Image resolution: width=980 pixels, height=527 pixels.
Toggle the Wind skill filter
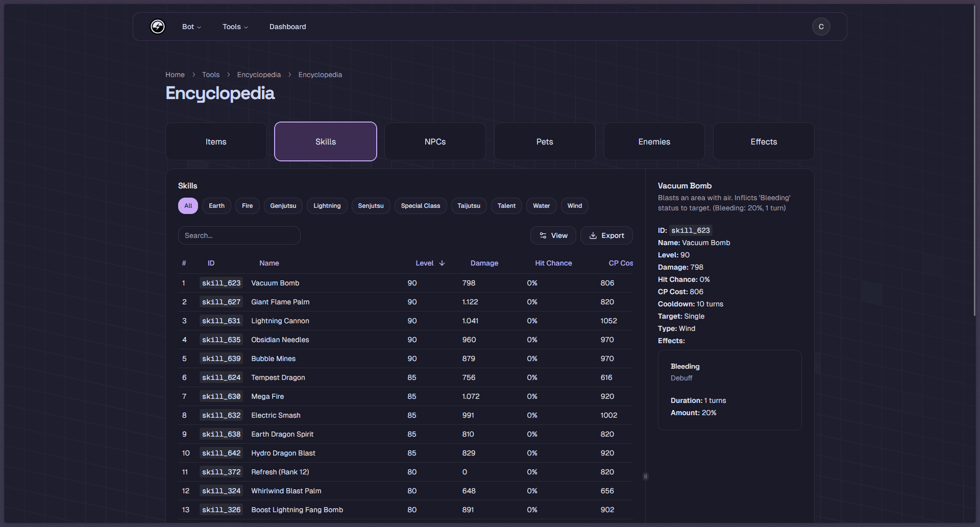point(574,205)
